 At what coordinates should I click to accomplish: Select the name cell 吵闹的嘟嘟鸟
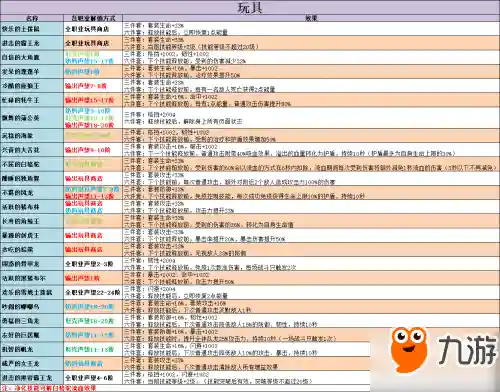click(x=32, y=307)
